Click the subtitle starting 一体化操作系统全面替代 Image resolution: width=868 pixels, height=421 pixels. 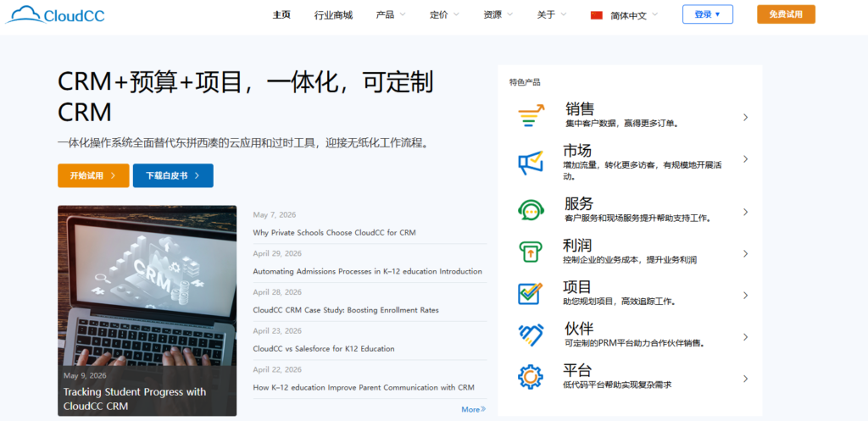pyautogui.click(x=243, y=143)
